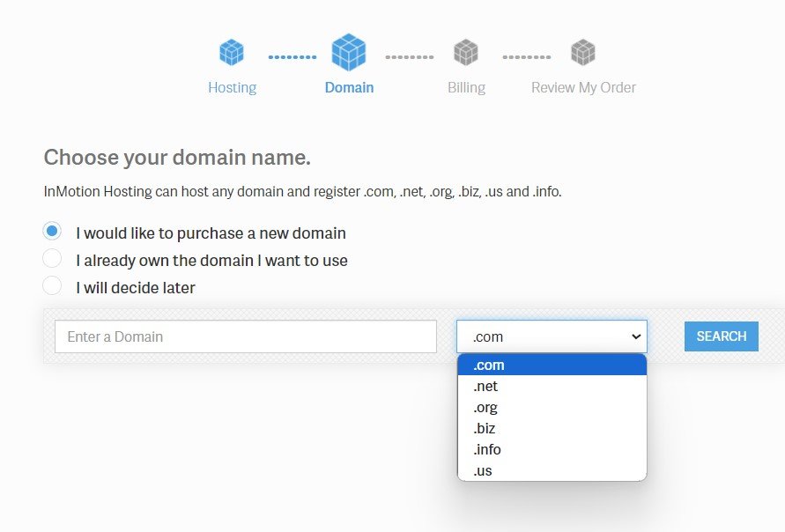Click the Review My Order cube icon
This screenshot has width=785, height=532.
coord(583,52)
